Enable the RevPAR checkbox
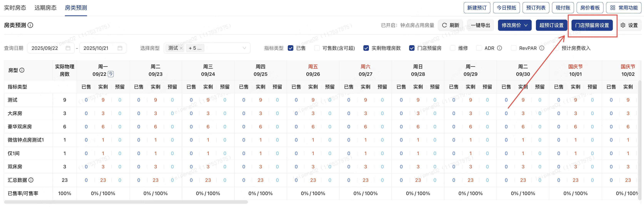Viewport: 644px width, 207px height. tap(514, 48)
